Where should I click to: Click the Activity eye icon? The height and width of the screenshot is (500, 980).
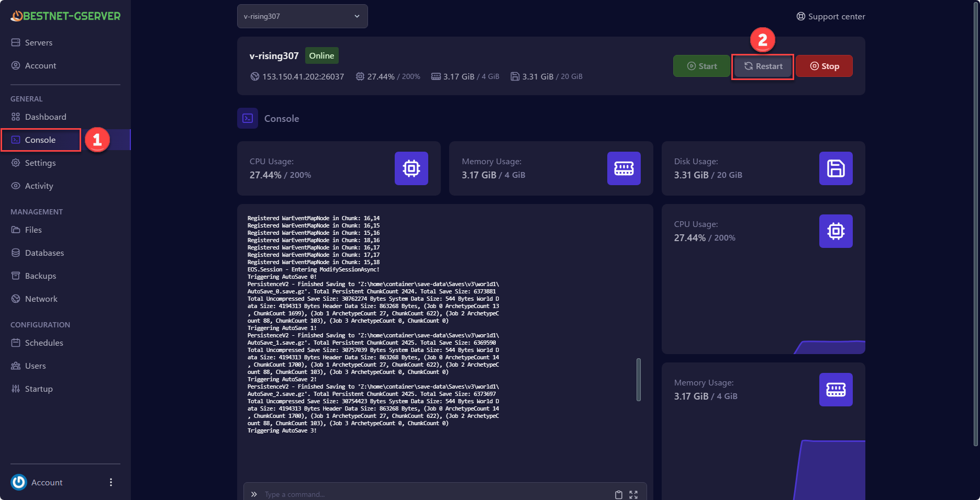point(16,186)
